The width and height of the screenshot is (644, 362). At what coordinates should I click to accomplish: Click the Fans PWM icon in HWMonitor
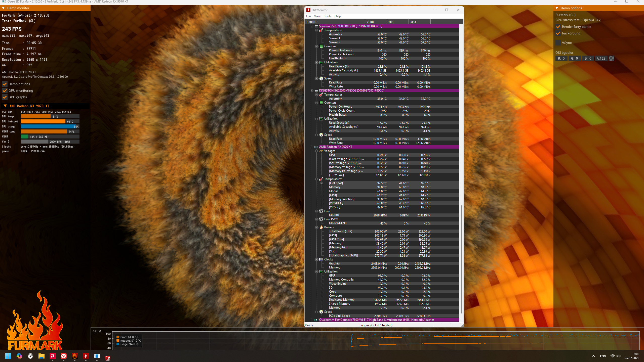coord(321,219)
